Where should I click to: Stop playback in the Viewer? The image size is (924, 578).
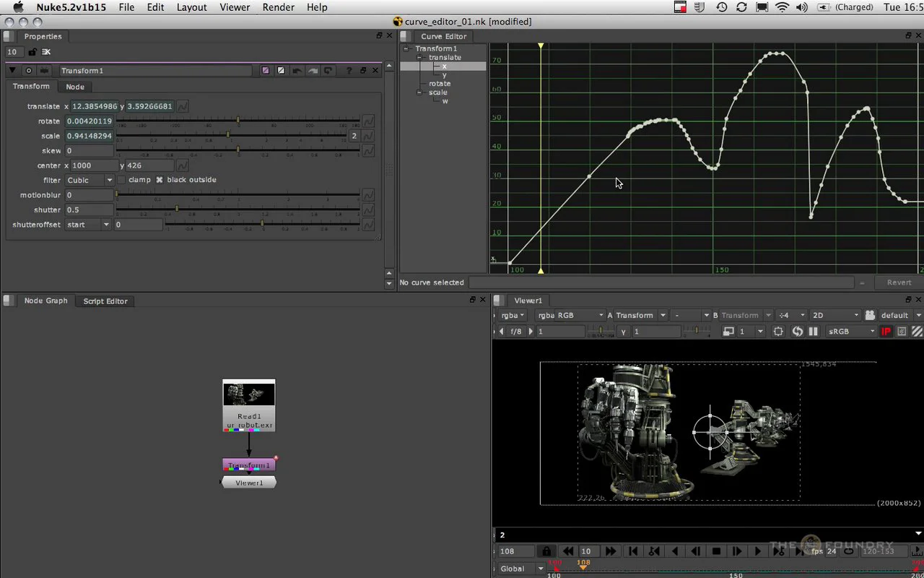click(x=716, y=551)
